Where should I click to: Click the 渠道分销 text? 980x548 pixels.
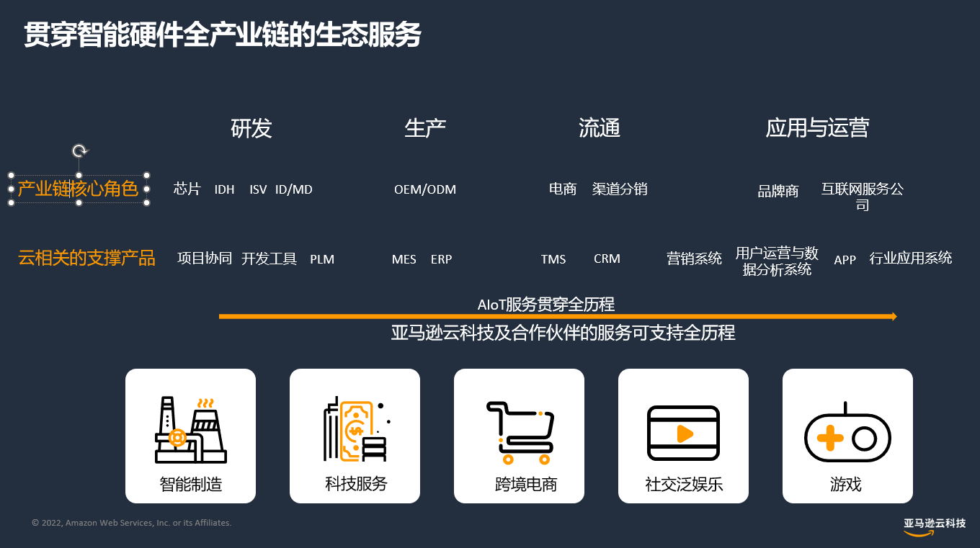pyautogui.click(x=620, y=189)
